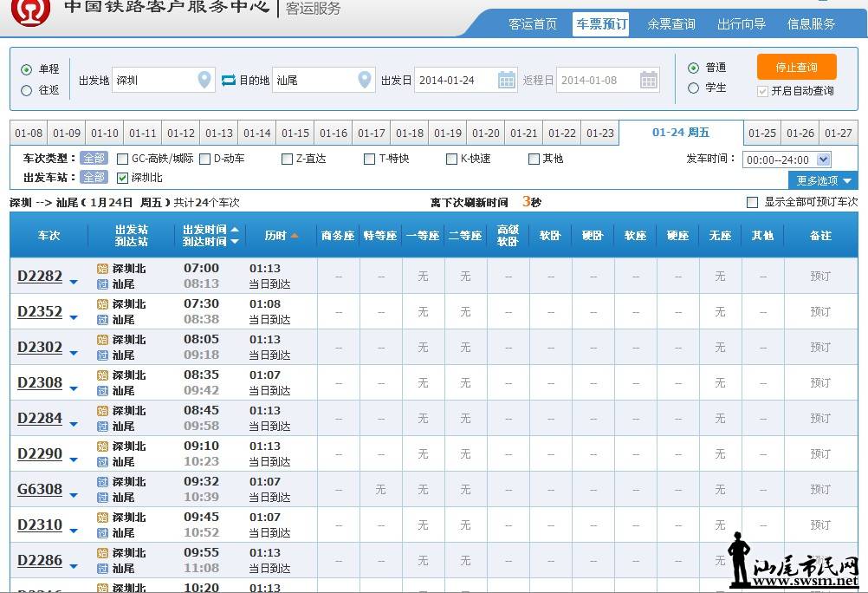868x593 pixels.
Task: Click 停止查询 orange button
Action: [797, 67]
